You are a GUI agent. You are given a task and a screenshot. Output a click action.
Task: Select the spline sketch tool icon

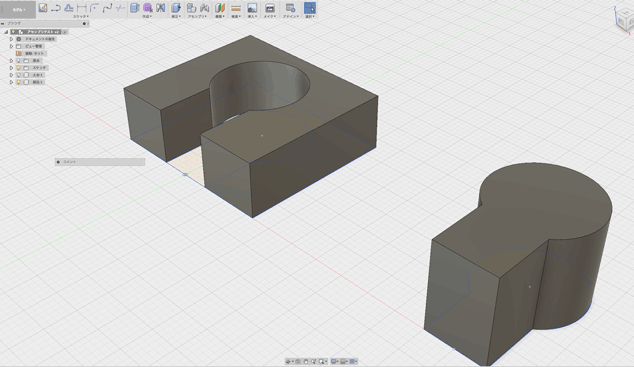[x=107, y=8]
